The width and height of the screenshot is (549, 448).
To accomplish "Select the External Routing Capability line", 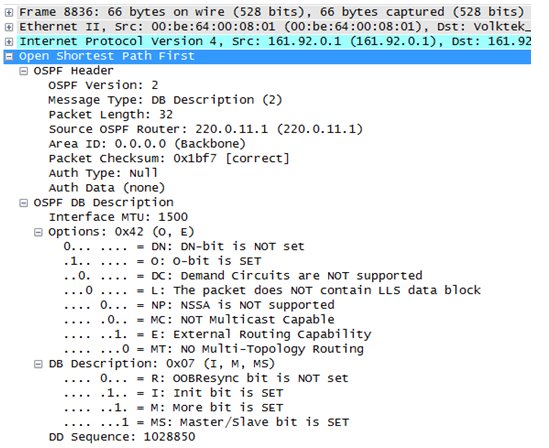I will click(x=217, y=335).
